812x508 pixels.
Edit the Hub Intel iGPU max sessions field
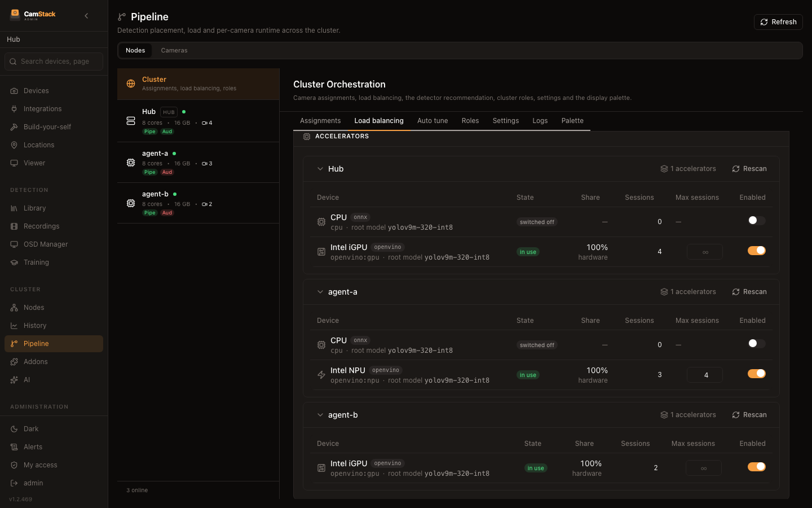705,252
